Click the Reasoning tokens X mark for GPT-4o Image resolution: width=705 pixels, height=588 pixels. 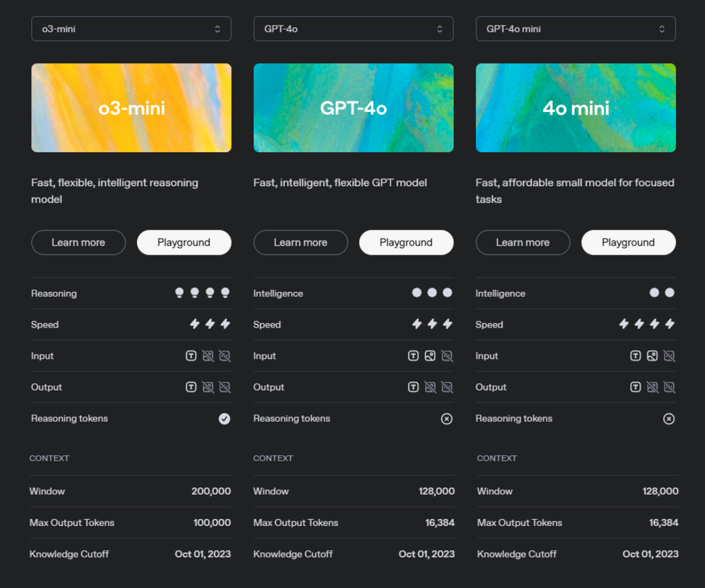(x=447, y=419)
